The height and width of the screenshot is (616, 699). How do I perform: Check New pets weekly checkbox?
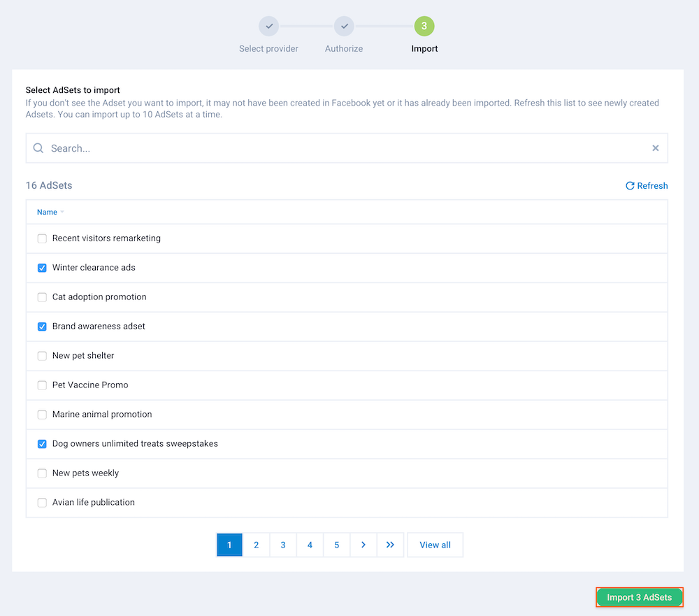42,473
